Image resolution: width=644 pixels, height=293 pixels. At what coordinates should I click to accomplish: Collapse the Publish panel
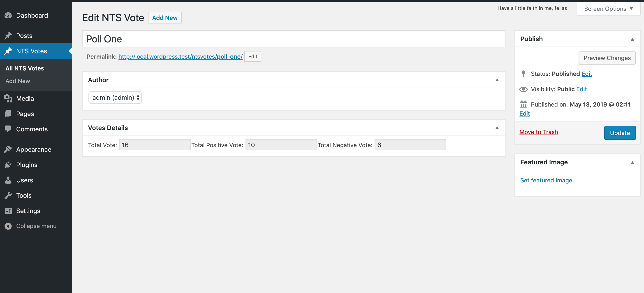coord(632,39)
